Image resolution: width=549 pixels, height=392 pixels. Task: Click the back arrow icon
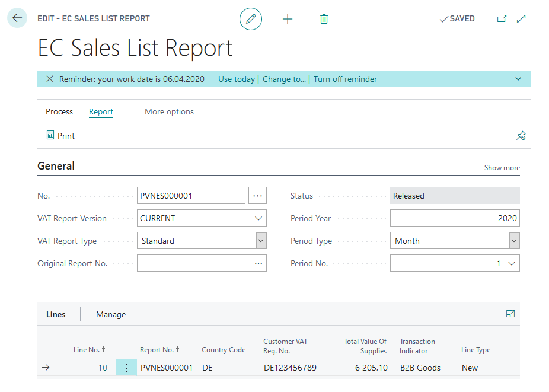click(17, 18)
